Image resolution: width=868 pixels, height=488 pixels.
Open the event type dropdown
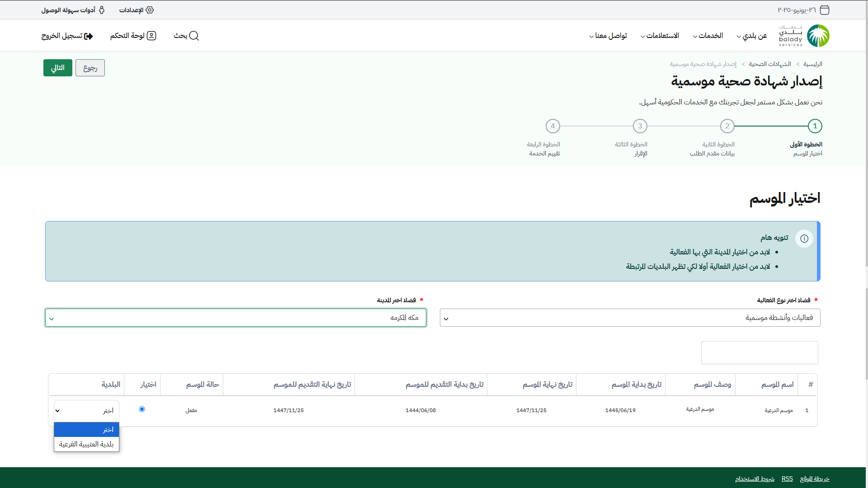point(630,318)
